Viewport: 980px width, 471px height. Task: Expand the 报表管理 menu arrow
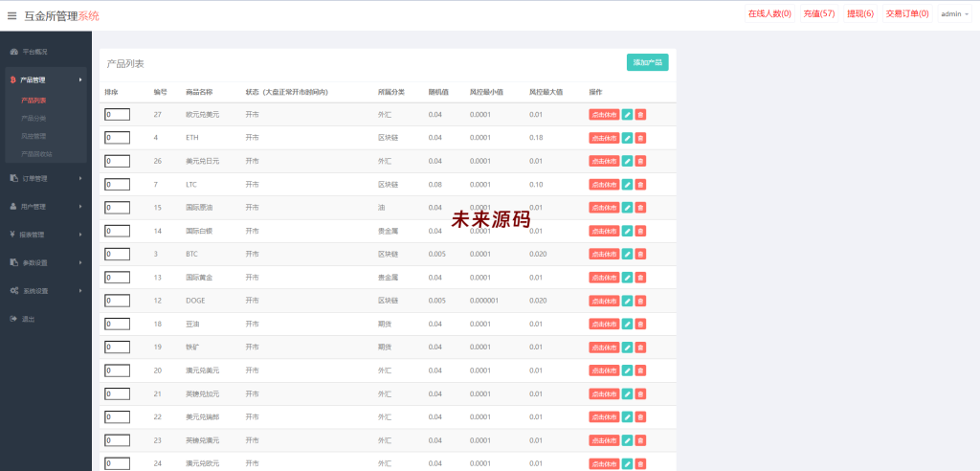point(80,235)
